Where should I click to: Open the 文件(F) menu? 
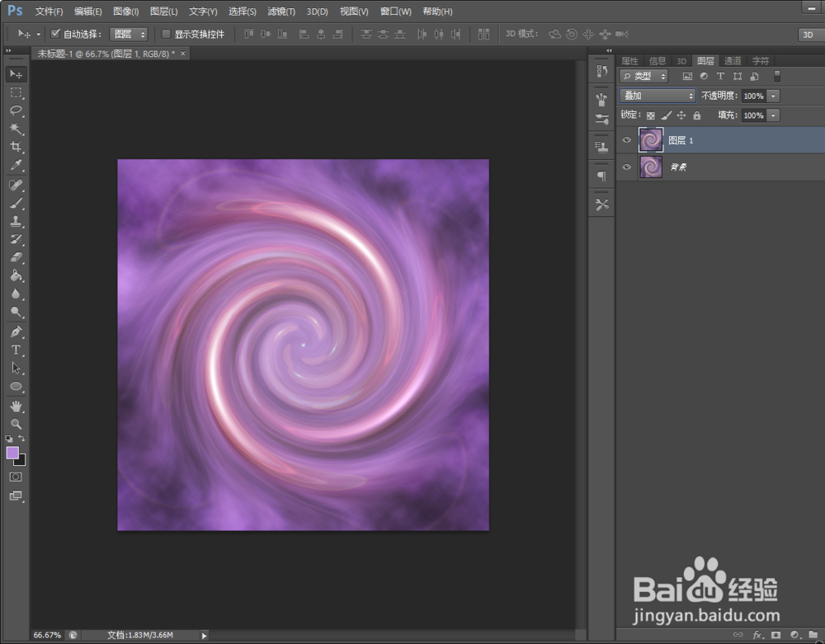[49, 12]
